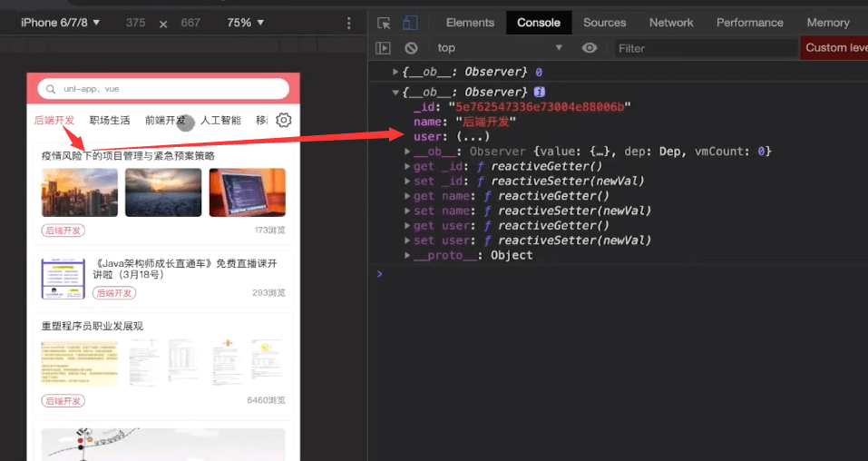
Task: Open the Performance tab
Action: (x=749, y=23)
